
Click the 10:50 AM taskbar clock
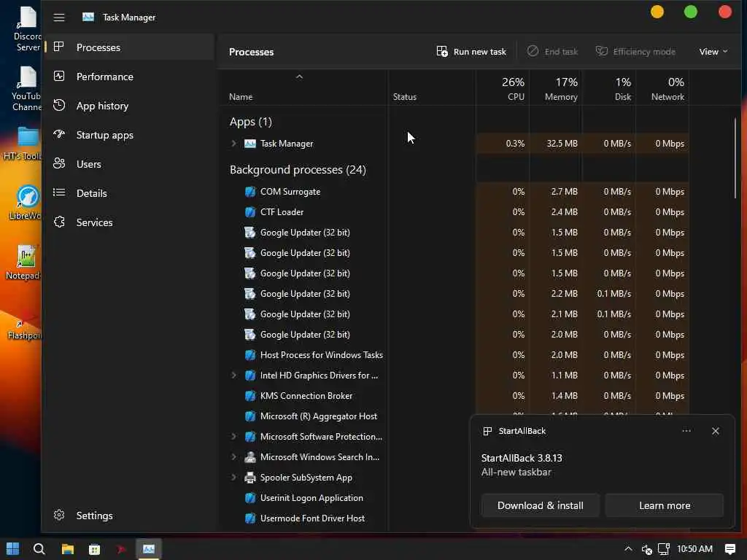pos(694,549)
